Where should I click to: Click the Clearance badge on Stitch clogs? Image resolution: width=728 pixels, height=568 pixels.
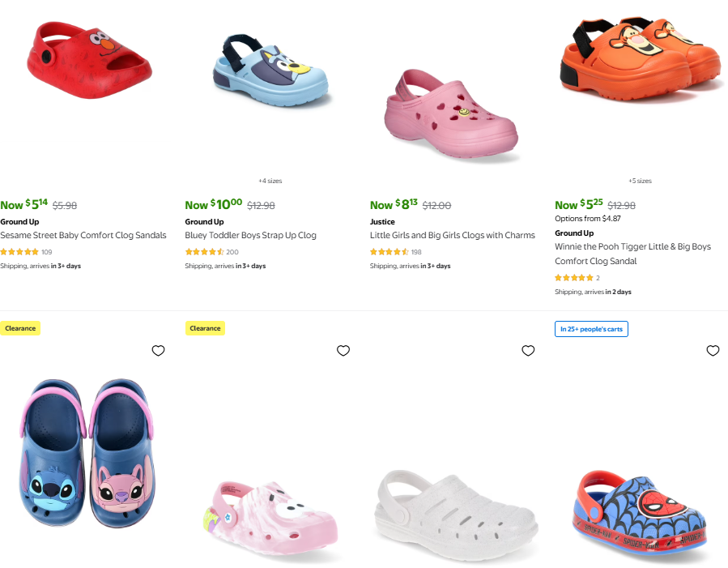tap(20, 328)
